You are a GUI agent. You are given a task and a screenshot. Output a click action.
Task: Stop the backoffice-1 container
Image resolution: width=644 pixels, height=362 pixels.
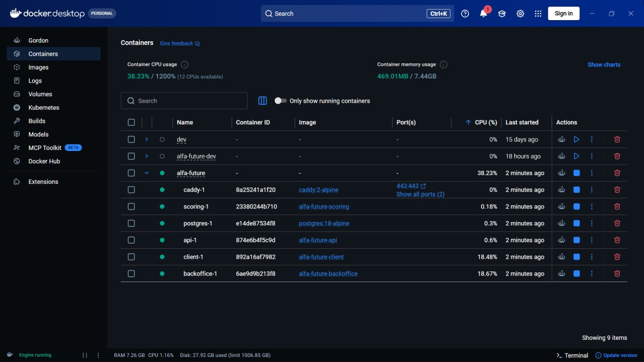click(577, 273)
